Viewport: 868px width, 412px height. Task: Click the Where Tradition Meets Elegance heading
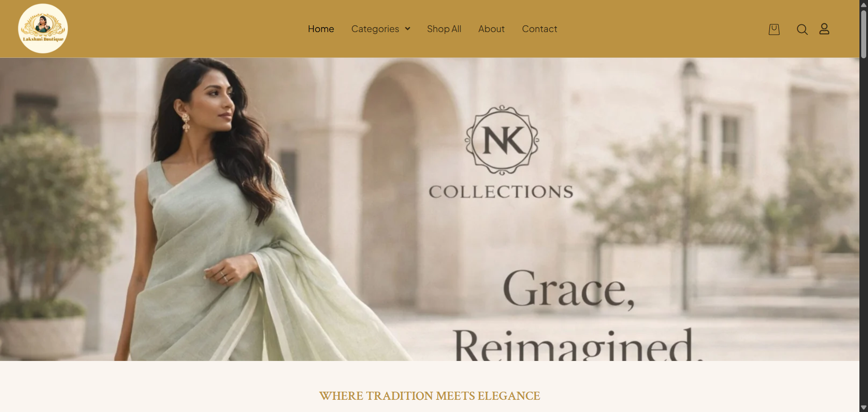(x=429, y=396)
